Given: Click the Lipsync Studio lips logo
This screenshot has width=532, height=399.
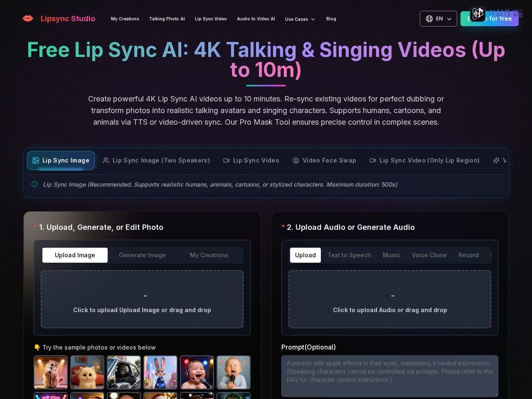Looking at the screenshot, I should 28,18.
